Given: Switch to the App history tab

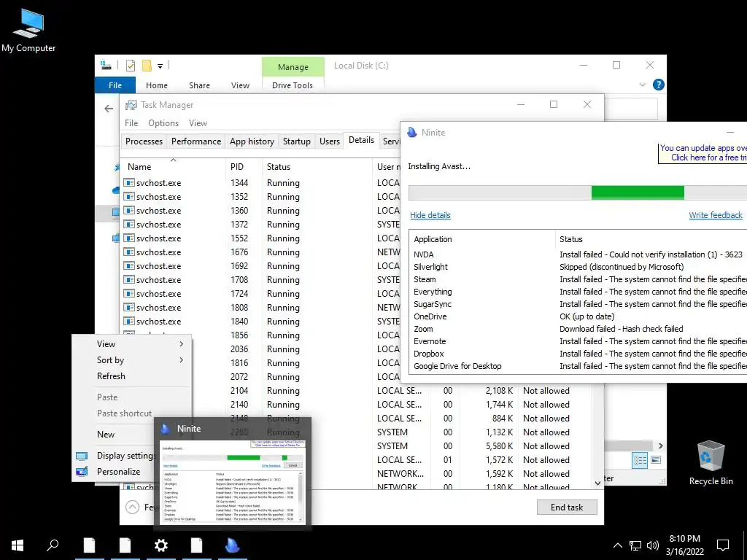Looking at the screenshot, I should (x=252, y=141).
